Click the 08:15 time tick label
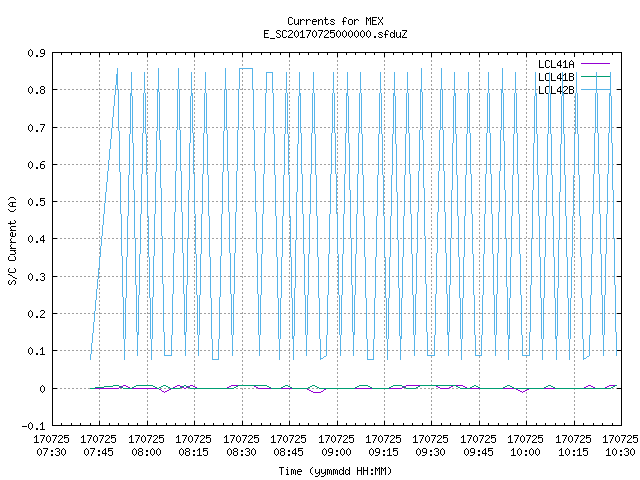 point(193,453)
